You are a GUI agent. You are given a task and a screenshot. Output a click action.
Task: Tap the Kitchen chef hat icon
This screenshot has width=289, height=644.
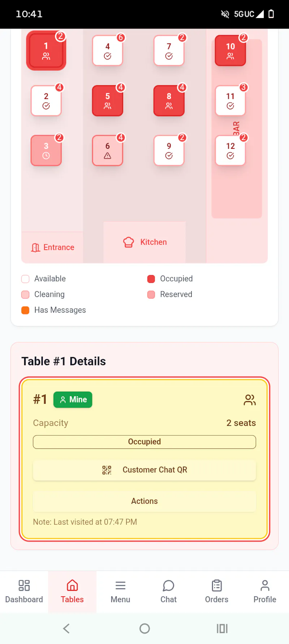[x=129, y=242]
